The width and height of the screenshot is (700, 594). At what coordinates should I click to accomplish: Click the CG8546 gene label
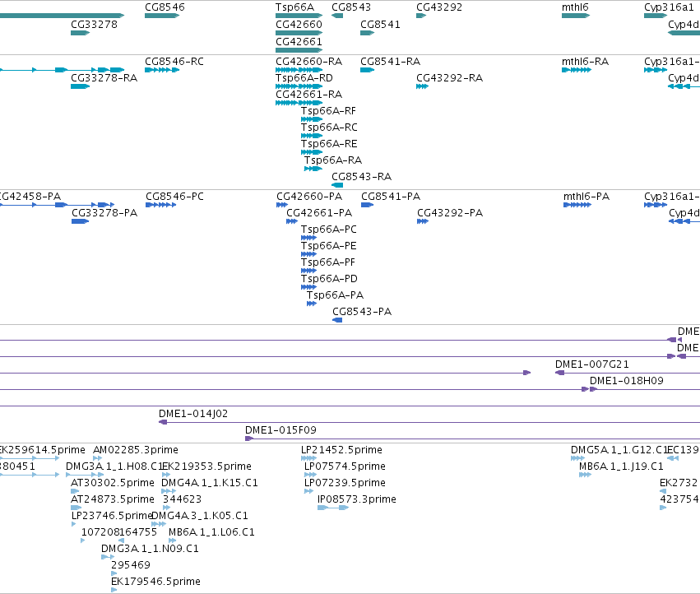point(165,7)
